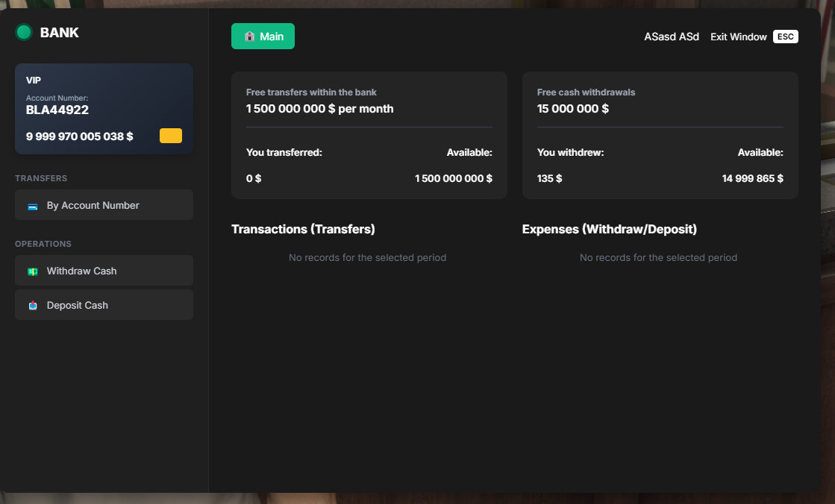Screen dimensions: 835x504
Task: Open the Deposit Cash operation
Action: click(104, 305)
